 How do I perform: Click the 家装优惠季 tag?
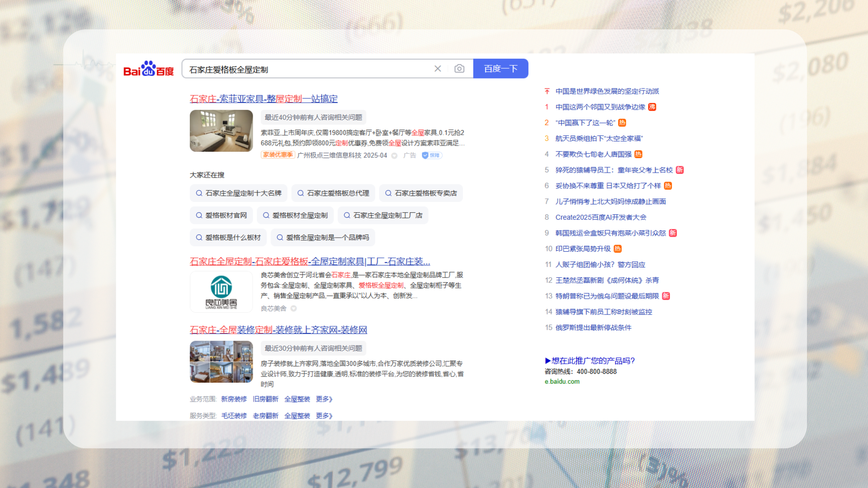[278, 155]
